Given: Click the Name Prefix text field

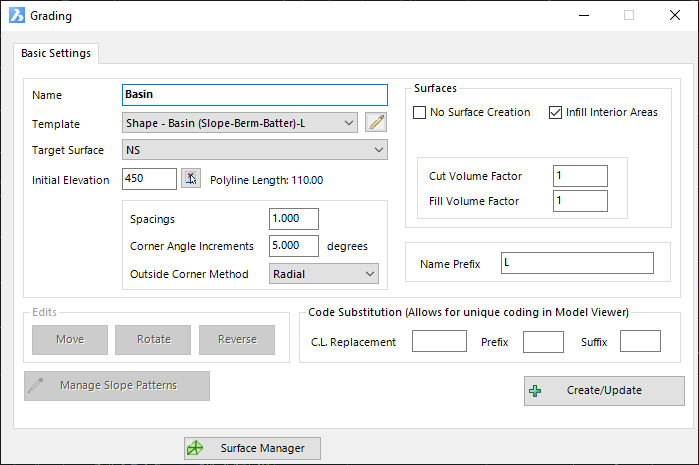Looking at the screenshot, I should coord(577,263).
